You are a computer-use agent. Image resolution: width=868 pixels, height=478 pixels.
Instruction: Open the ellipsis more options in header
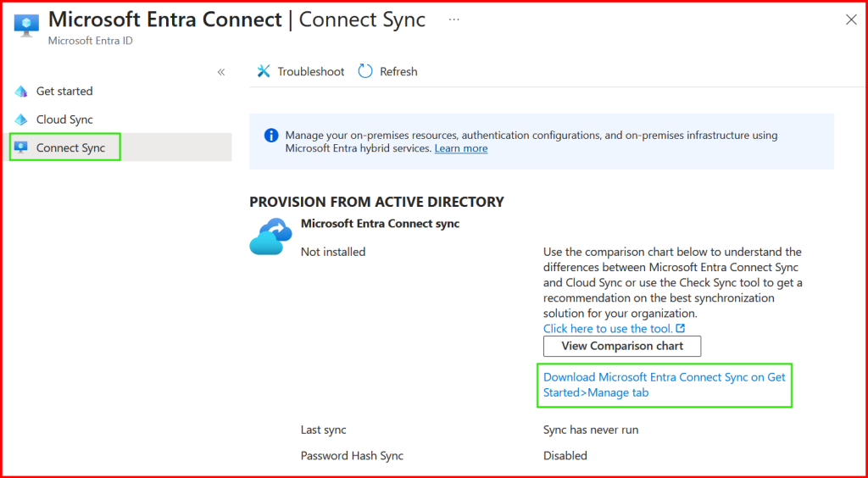point(454,19)
